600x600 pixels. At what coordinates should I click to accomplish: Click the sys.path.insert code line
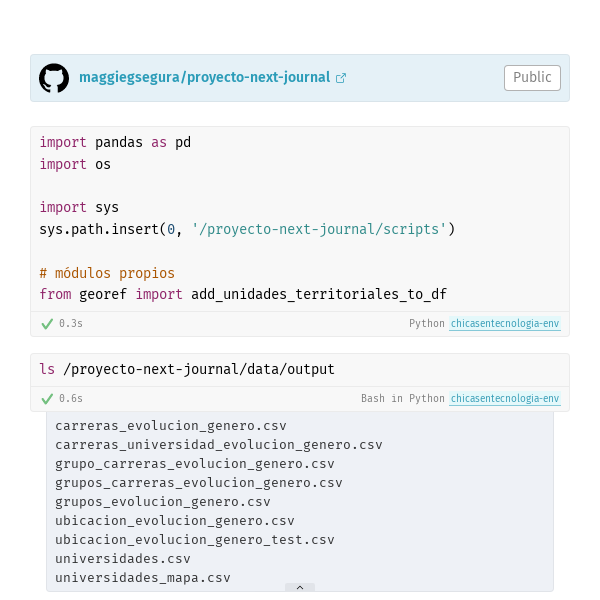click(247, 229)
